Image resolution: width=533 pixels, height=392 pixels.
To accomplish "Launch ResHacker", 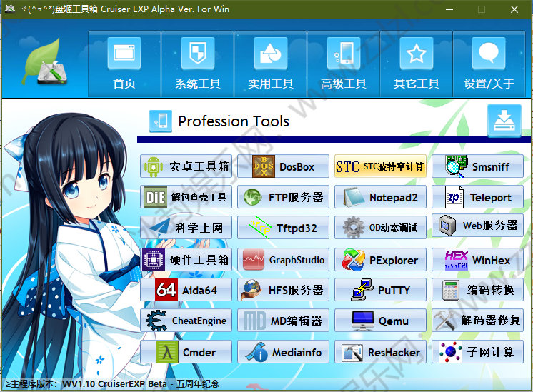I will [380, 352].
